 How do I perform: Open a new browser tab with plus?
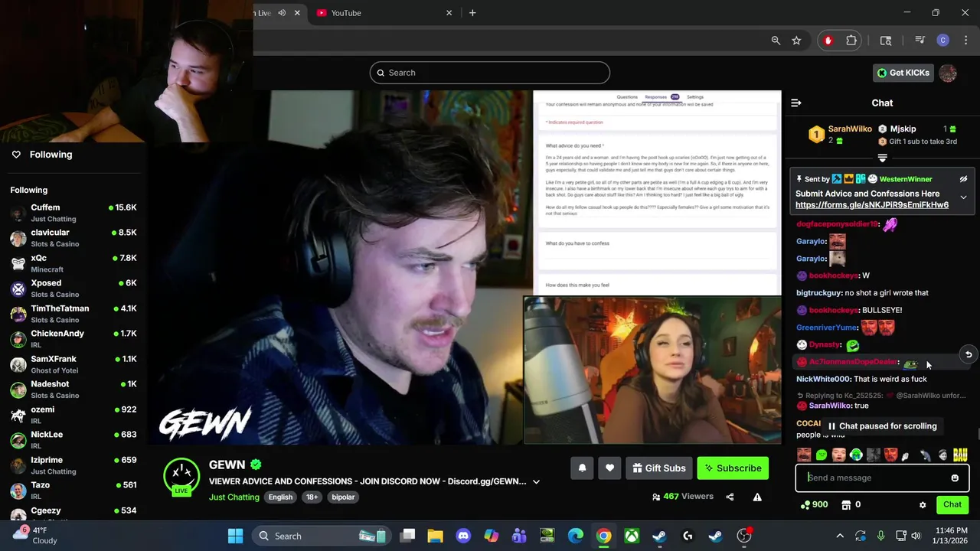(472, 13)
